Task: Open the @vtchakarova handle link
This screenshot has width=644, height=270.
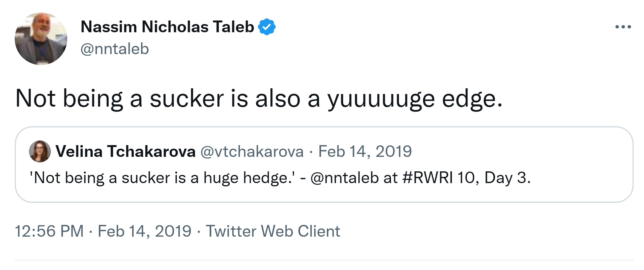Action: click(252, 151)
